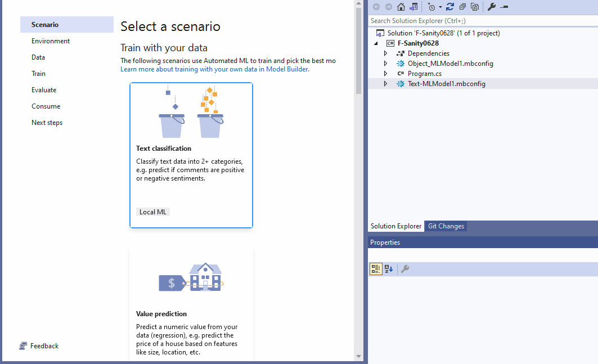Viewport: 598px width, 364px height.
Task: Select the Train step in sidebar
Action: pyautogui.click(x=38, y=73)
